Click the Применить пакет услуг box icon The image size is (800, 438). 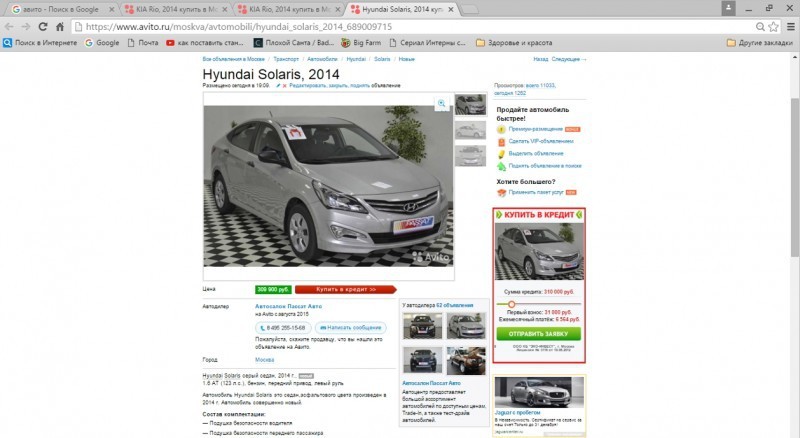coord(502,192)
